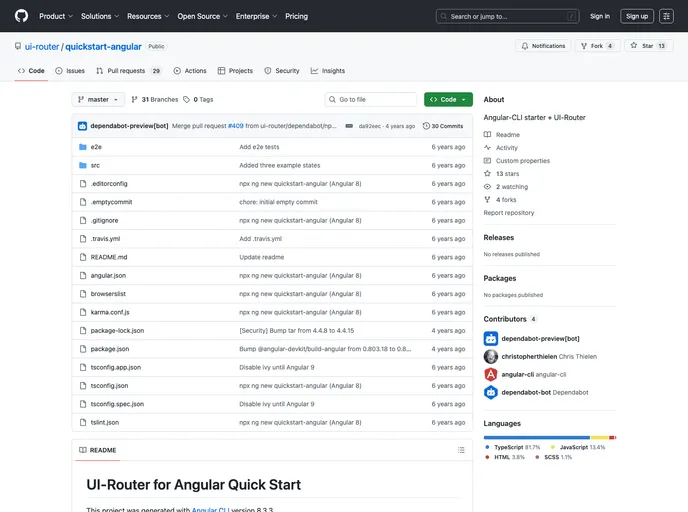This screenshot has width=688, height=512.
Task: Expand the Open Source menu
Action: [x=202, y=16]
